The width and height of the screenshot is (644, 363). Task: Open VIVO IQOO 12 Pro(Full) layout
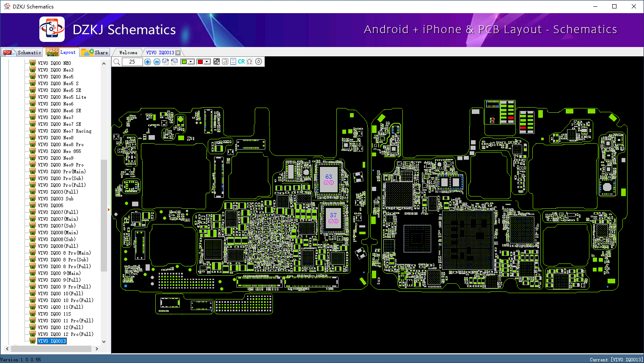(x=66, y=334)
